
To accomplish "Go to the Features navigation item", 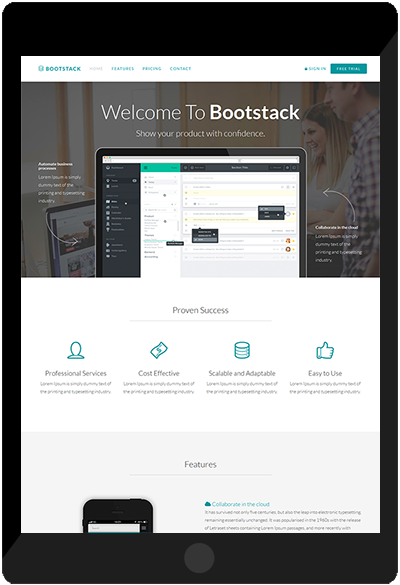I will [123, 69].
